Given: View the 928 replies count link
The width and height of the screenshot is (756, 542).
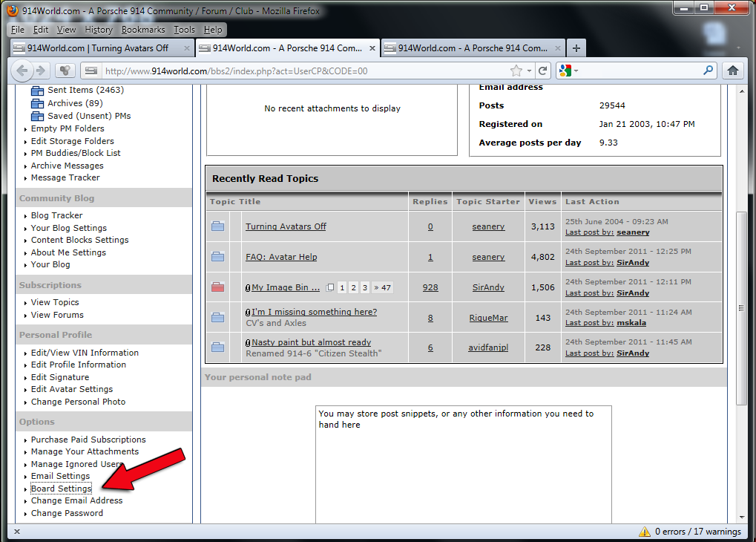Looking at the screenshot, I should [x=430, y=287].
